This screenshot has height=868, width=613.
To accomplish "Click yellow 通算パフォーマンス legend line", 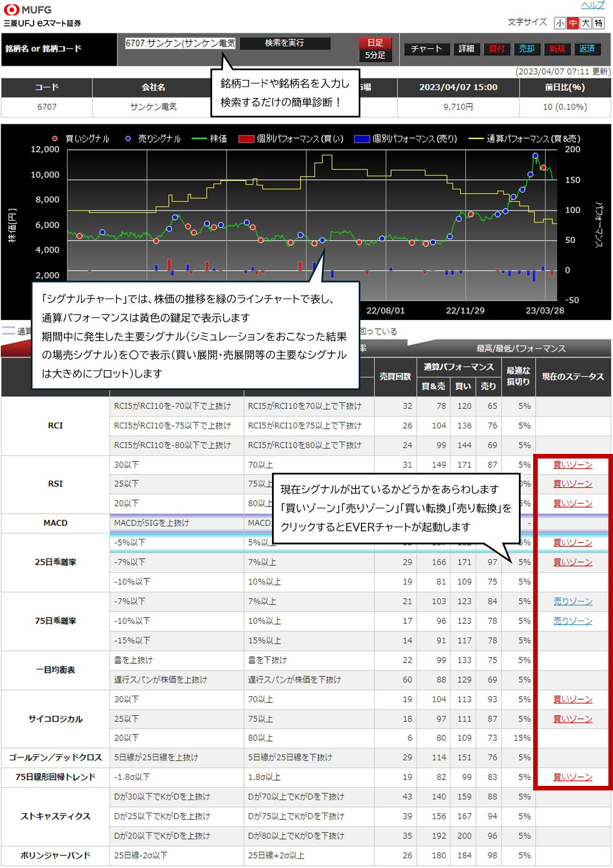I will coord(476,139).
